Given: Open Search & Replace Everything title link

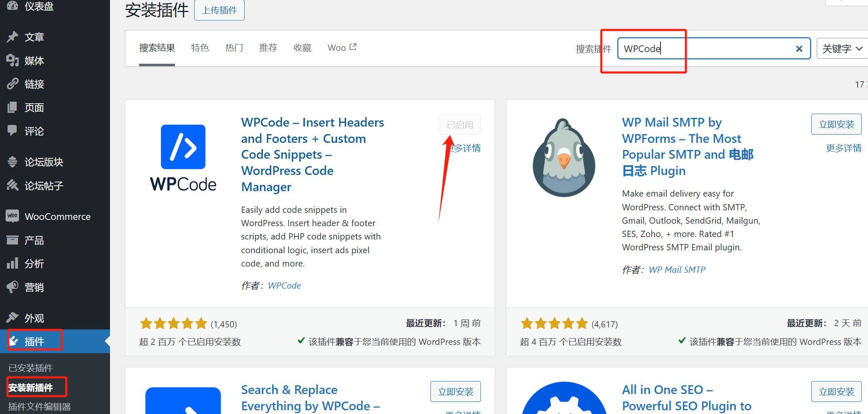Looking at the screenshot, I should coord(310,398).
